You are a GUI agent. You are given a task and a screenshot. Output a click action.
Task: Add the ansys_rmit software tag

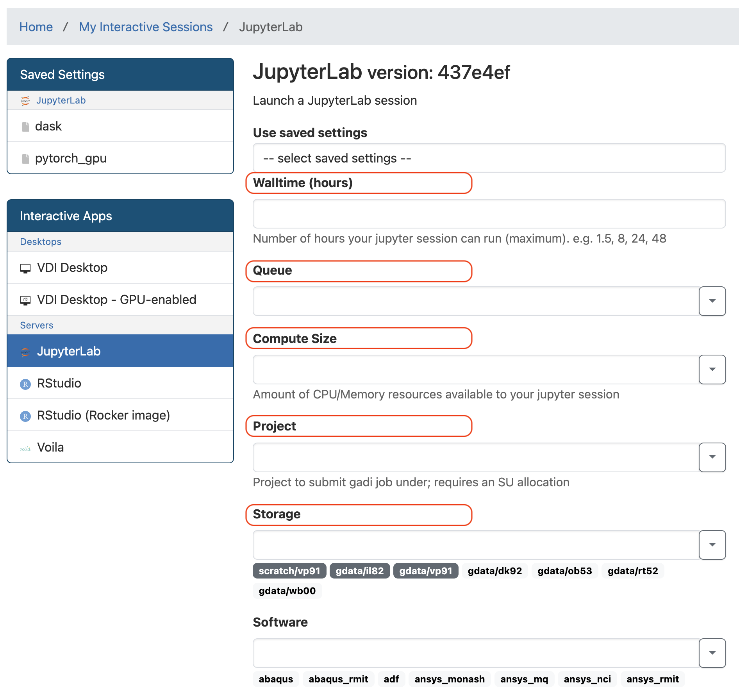pos(653,679)
